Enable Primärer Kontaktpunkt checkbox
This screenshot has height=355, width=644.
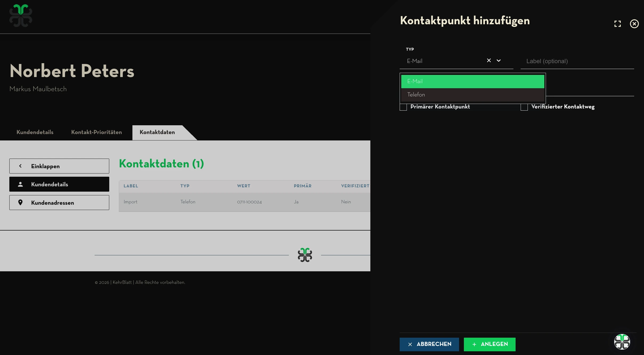point(403,107)
